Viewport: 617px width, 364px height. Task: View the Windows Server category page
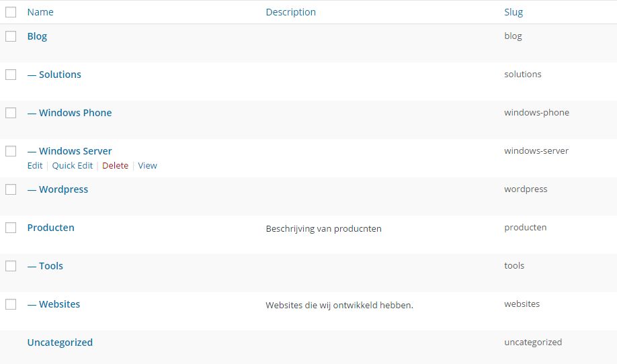click(x=148, y=165)
